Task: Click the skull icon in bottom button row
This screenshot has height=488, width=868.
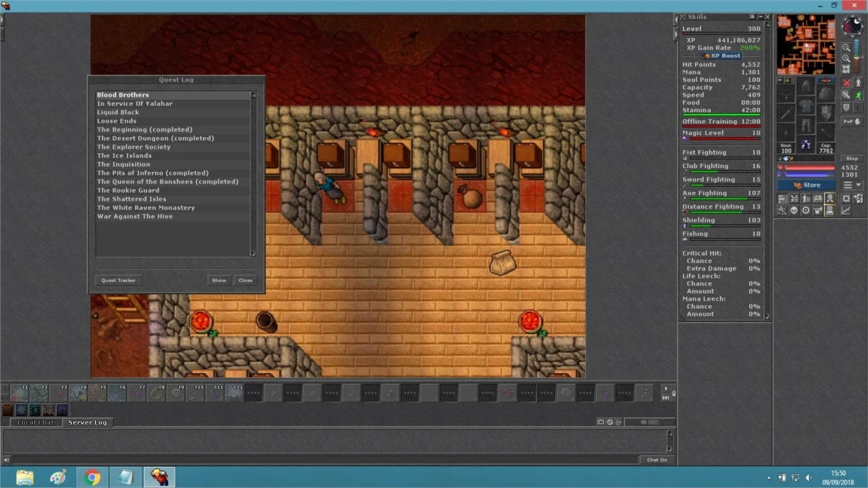Action: [x=794, y=210]
